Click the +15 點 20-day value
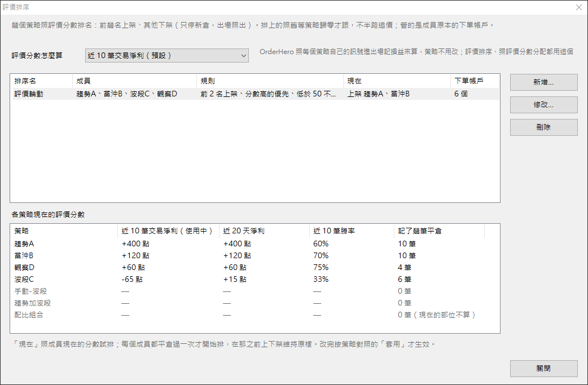The image size is (588, 385). (x=235, y=280)
